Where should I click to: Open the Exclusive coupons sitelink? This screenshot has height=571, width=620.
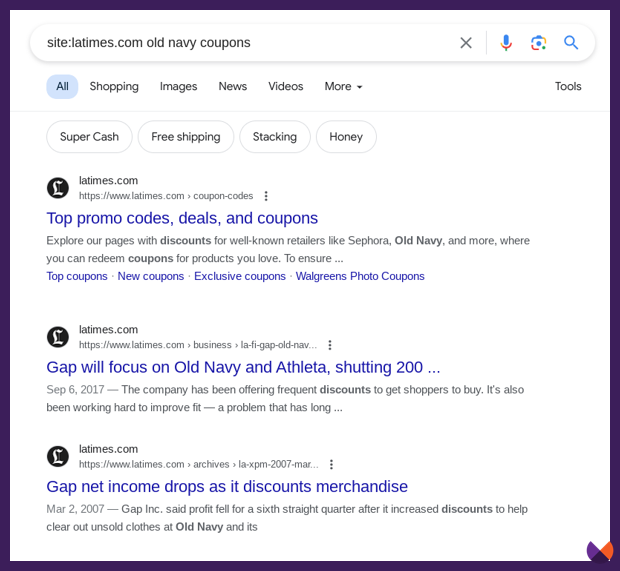pyautogui.click(x=240, y=276)
